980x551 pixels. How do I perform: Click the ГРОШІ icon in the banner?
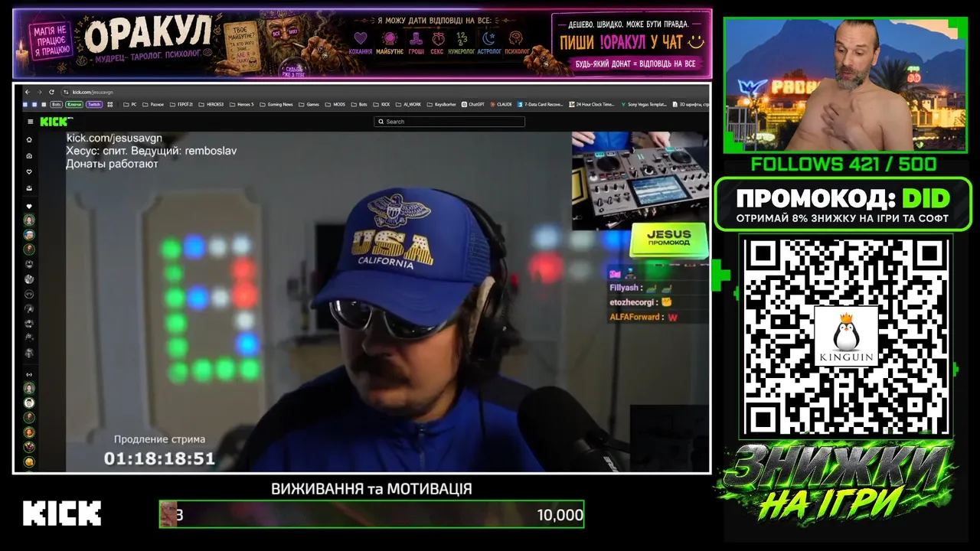coord(416,39)
